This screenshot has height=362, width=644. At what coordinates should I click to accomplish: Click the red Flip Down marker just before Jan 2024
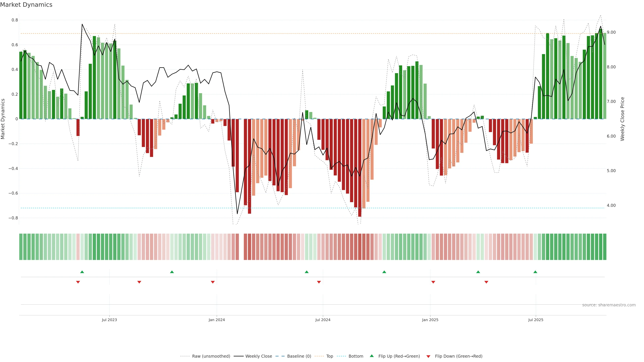(x=213, y=282)
